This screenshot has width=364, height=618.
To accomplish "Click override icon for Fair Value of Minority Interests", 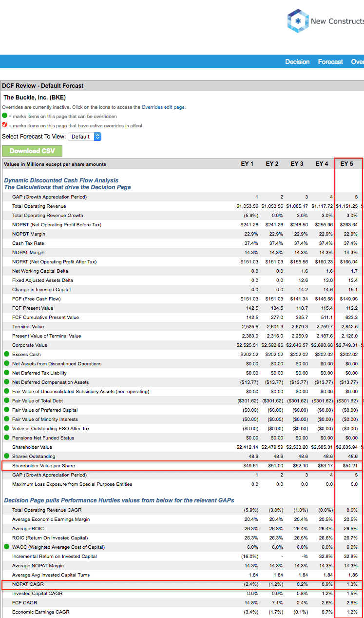I will pyautogui.click(x=6, y=419).
